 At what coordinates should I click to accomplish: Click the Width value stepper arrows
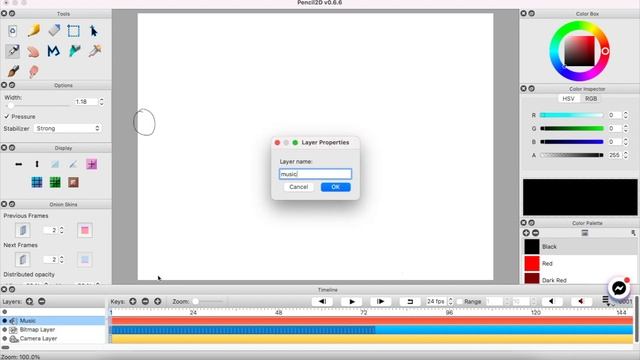pos(102,102)
